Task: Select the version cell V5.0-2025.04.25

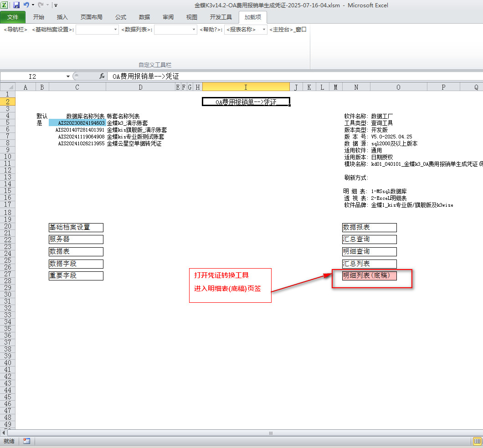Action: [399, 136]
